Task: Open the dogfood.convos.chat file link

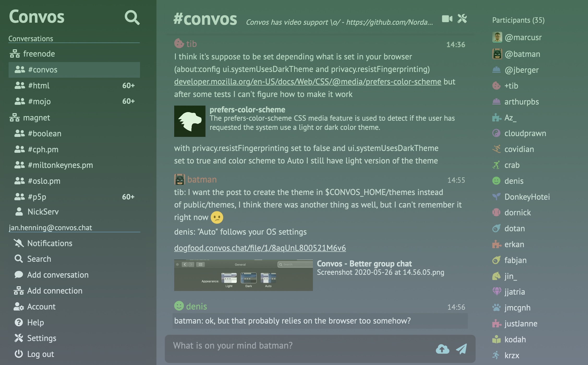Action: 260,247
